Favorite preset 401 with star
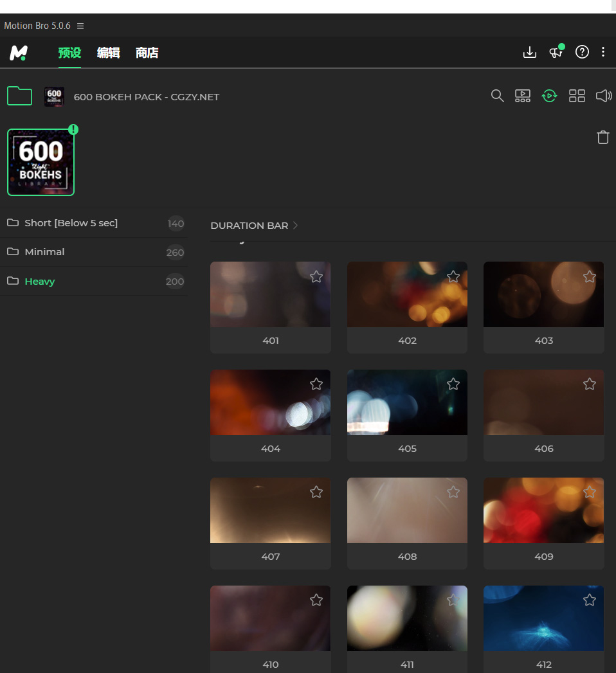Screen dimensions: 616x673 pos(316,276)
